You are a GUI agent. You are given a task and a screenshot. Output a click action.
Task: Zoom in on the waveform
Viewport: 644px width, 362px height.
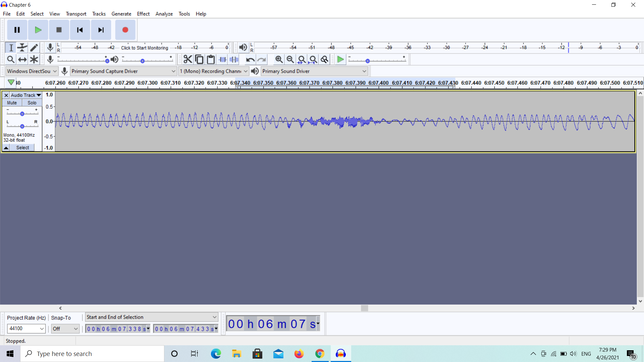tap(279, 59)
